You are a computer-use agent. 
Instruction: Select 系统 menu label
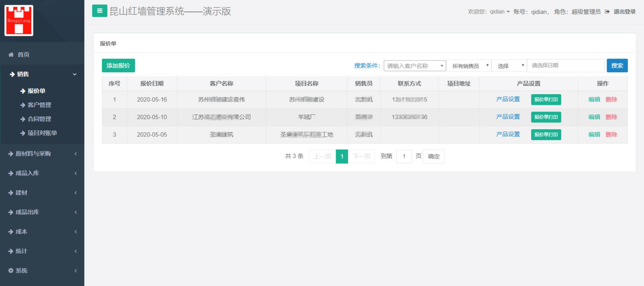point(21,271)
